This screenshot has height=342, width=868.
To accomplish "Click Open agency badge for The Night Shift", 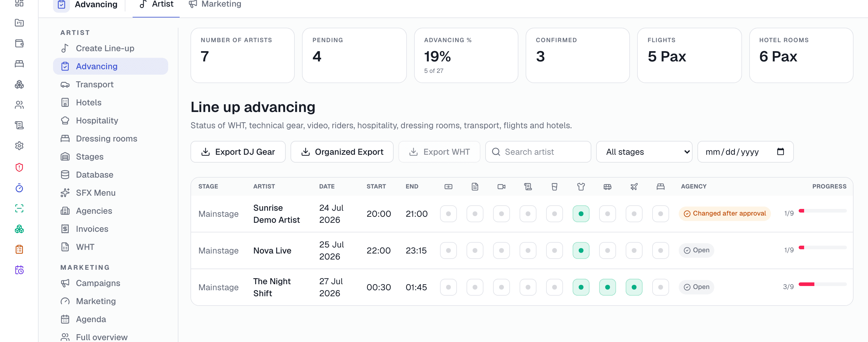I will (x=696, y=287).
